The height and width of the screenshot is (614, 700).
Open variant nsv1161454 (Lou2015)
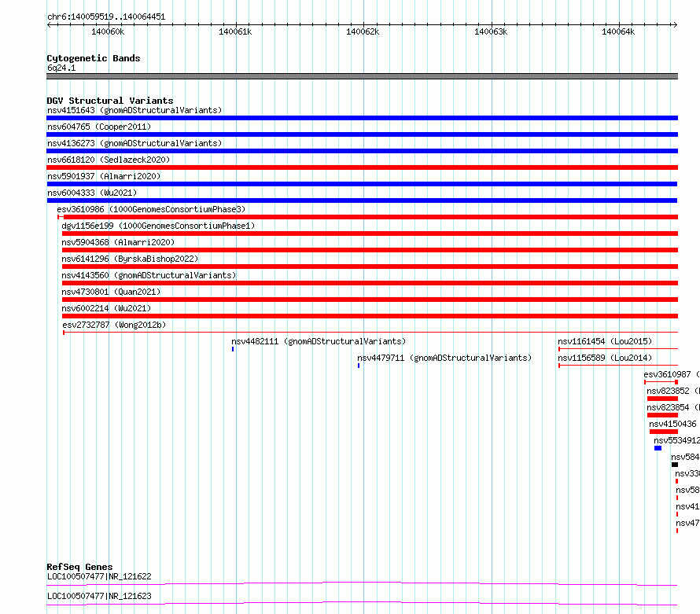pos(618,349)
